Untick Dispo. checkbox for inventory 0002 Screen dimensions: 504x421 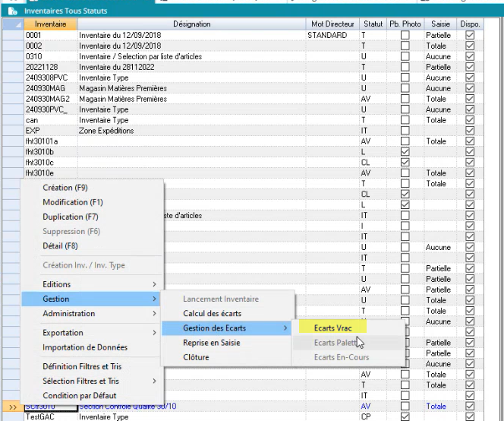coord(470,46)
